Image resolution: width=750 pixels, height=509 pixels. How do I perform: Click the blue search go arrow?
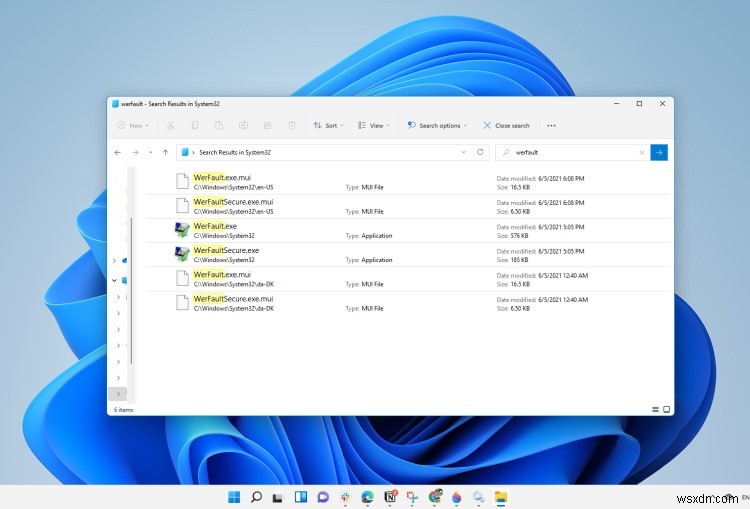coord(659,153)
